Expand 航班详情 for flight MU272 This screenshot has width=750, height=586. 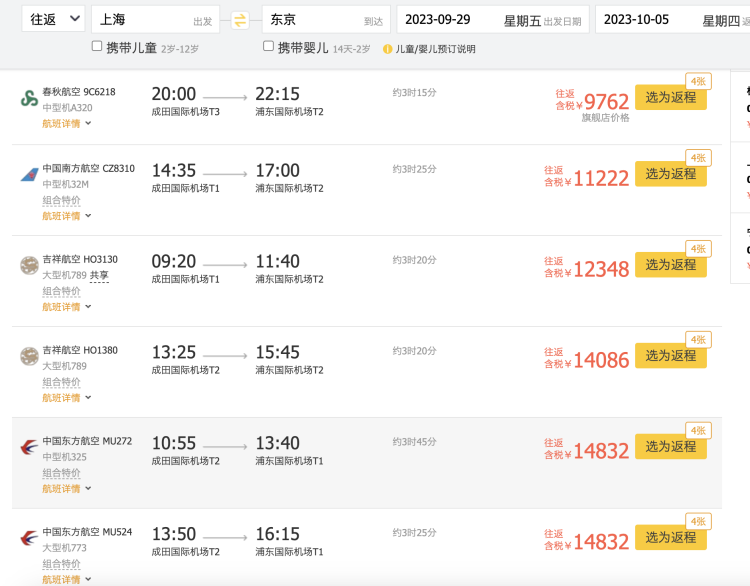click(66, 488)
